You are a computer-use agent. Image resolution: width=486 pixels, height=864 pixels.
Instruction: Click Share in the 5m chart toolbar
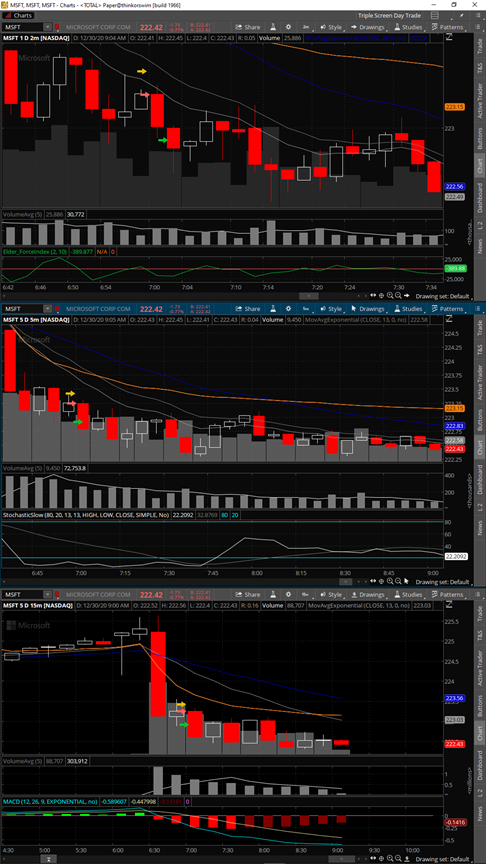pos(249,309)
